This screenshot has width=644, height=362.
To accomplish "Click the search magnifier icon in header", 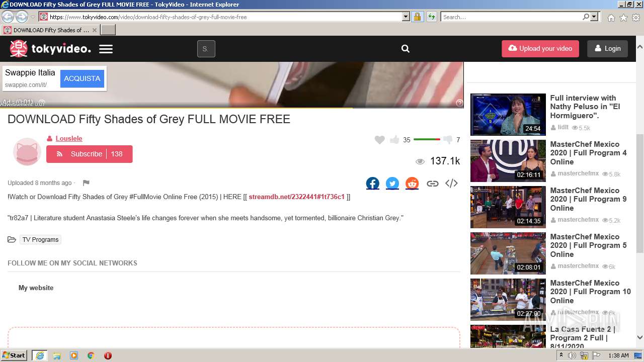I will click(x=406, y=49).
